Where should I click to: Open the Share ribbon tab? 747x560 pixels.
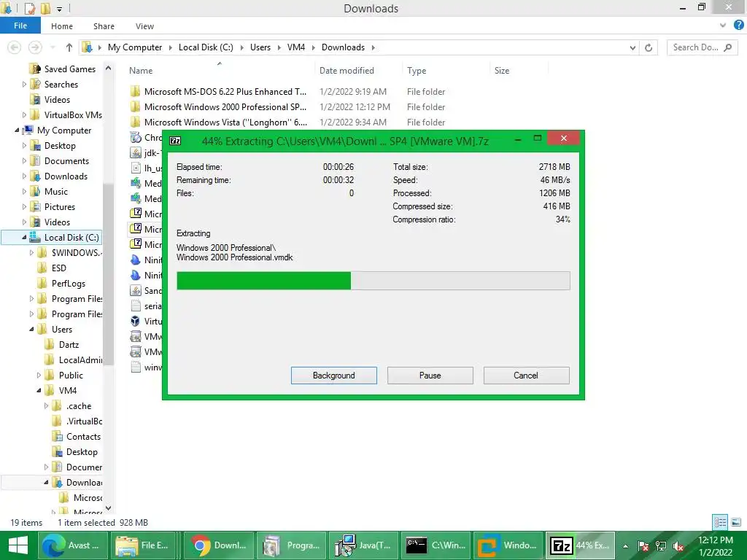pos(104,26)
